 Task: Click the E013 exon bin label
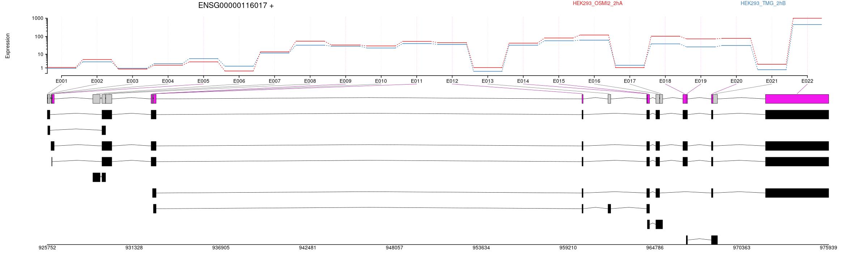488,81
